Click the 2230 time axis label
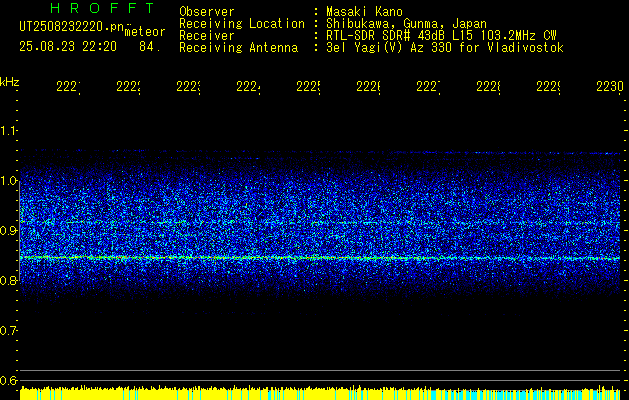The width and height of the screenshot is (629, 400). pyautogui.click(x=610, y=87)
